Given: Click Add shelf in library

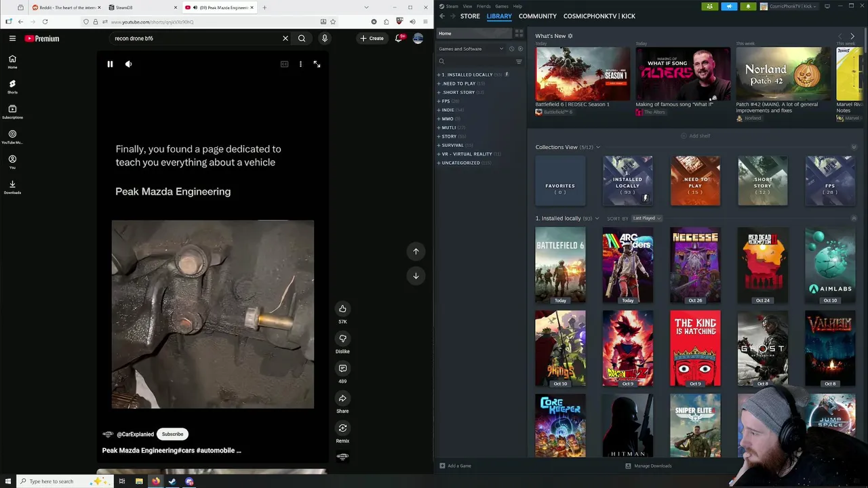Looking at the screenshot, I should (696, 136).
